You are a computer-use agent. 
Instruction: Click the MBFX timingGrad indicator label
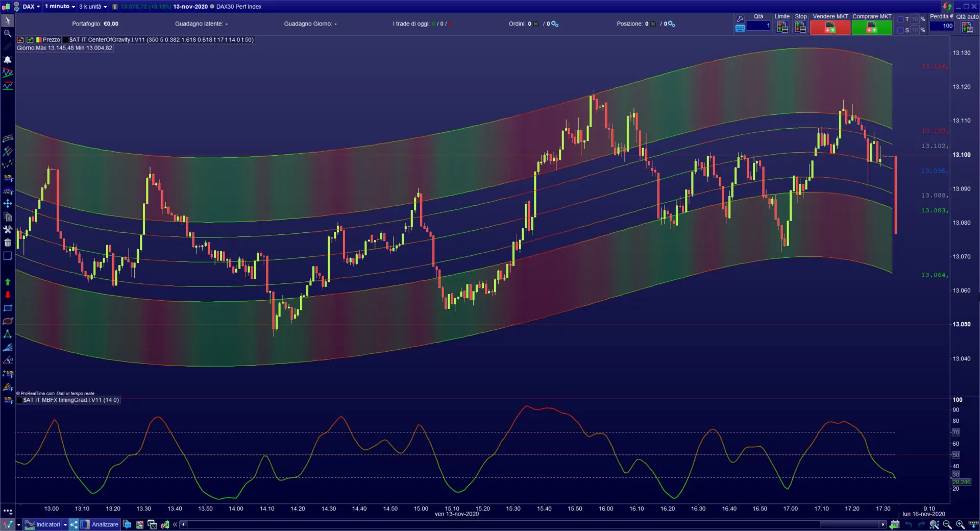coord(71,400)
